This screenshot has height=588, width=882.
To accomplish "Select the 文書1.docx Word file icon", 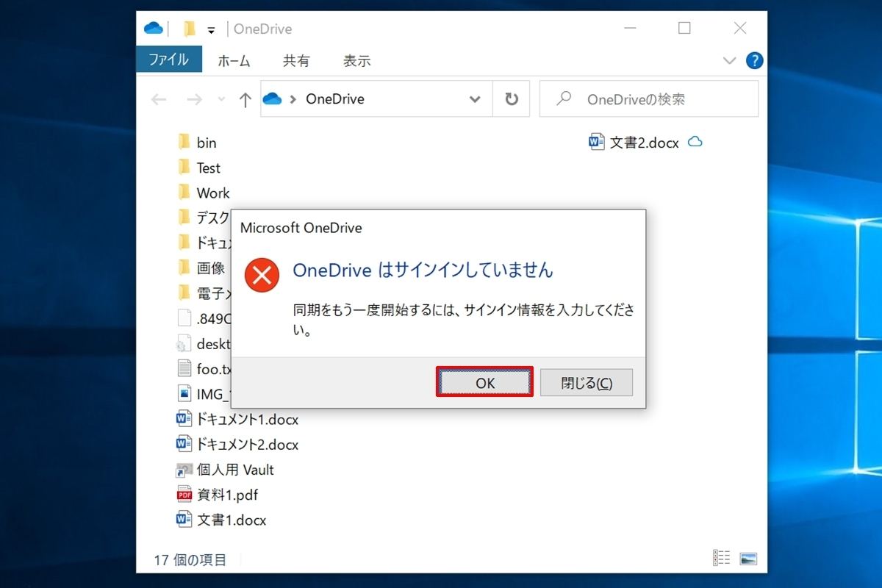I will 184,520.
